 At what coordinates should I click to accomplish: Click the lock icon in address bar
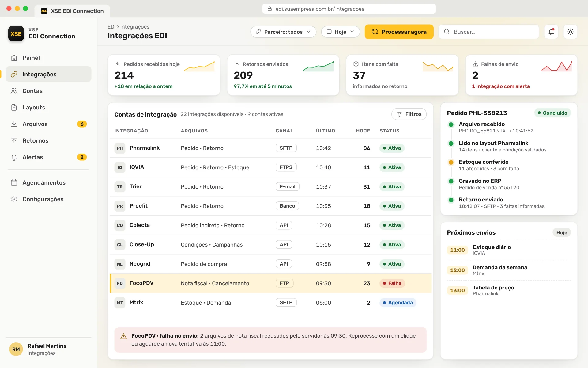269,9
